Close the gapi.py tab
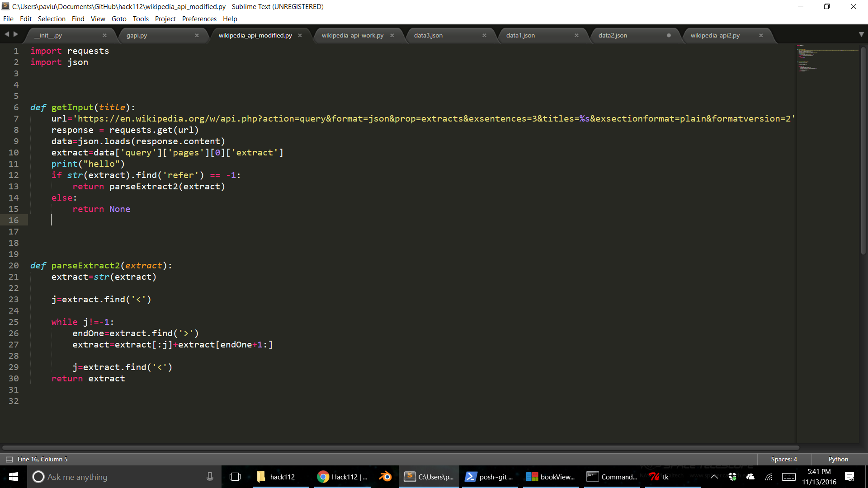 point(197,35)
